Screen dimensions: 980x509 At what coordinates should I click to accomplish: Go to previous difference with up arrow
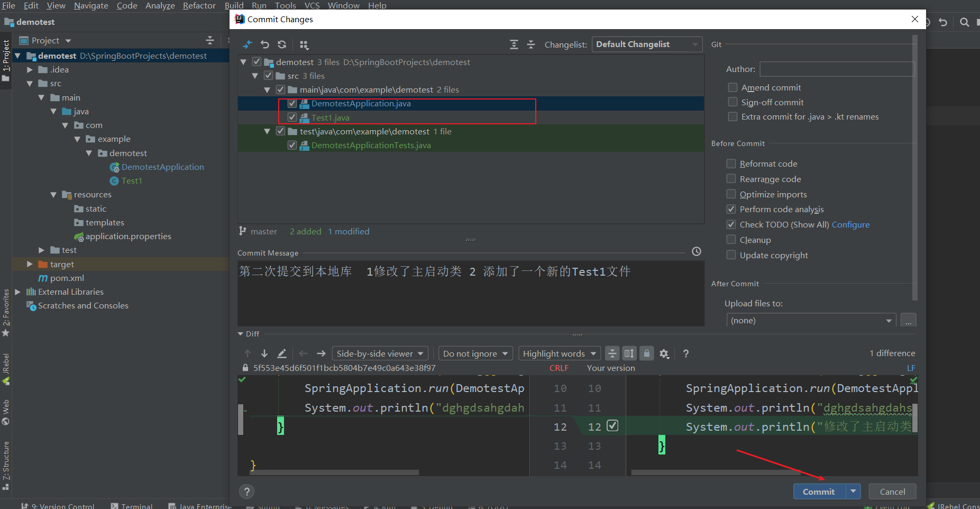248,353
